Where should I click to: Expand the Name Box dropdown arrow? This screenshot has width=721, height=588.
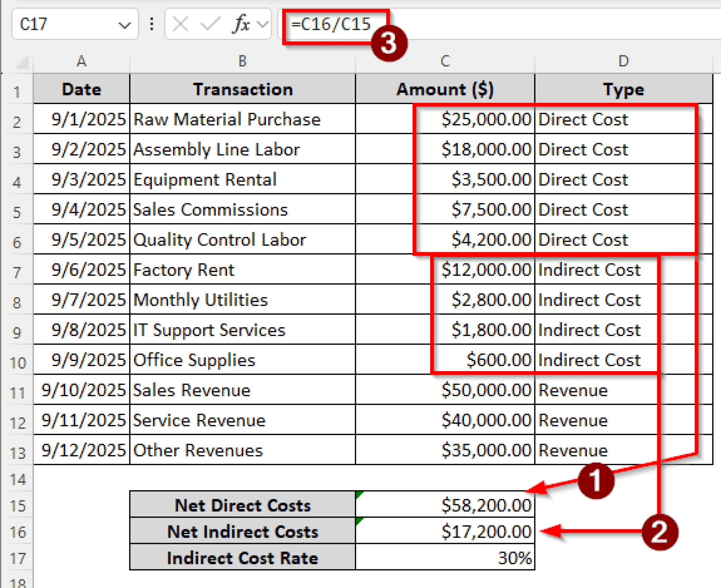(x=124, y=25)
